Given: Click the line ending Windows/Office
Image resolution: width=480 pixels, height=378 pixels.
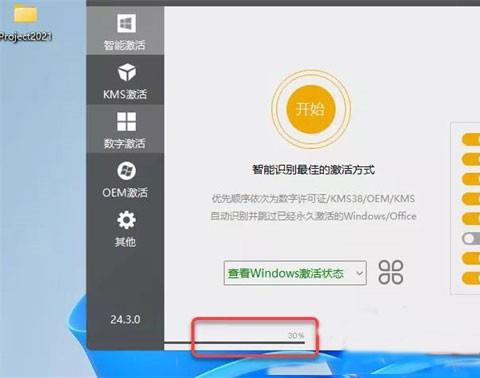Looking at the screenshot, I should click(313, 216).
